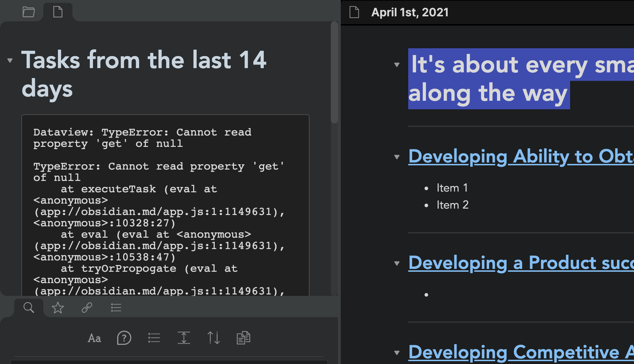634x364 pixels.
Task: Collapse the Tasks from the last 14 days heading
Action: point(10,60)
